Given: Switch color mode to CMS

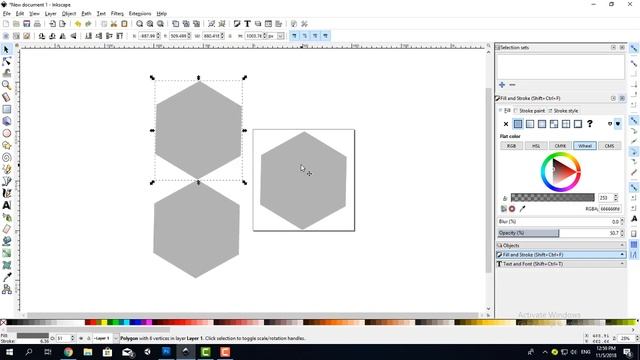Looking at the screenshot, I should [609, 146].
